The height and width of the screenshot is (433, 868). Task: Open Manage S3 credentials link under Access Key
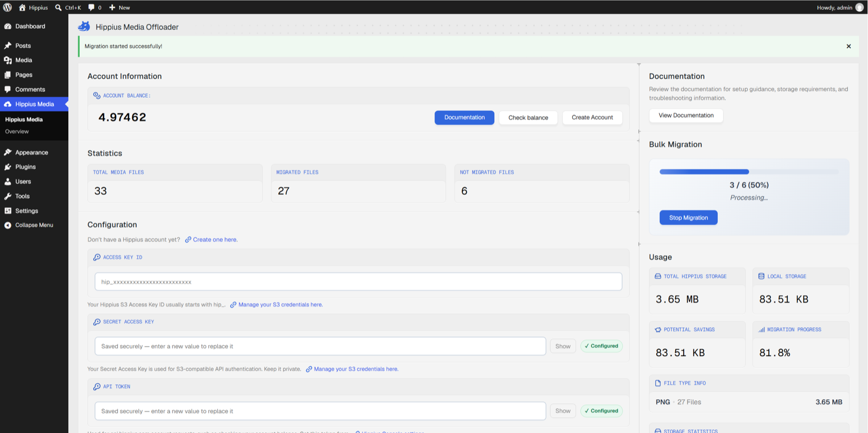pos(280,305)
